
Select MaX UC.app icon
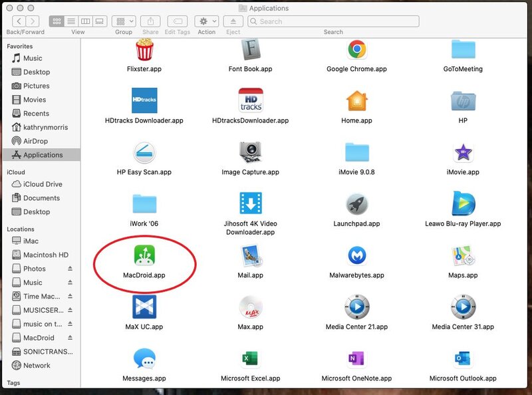[144, 307]
